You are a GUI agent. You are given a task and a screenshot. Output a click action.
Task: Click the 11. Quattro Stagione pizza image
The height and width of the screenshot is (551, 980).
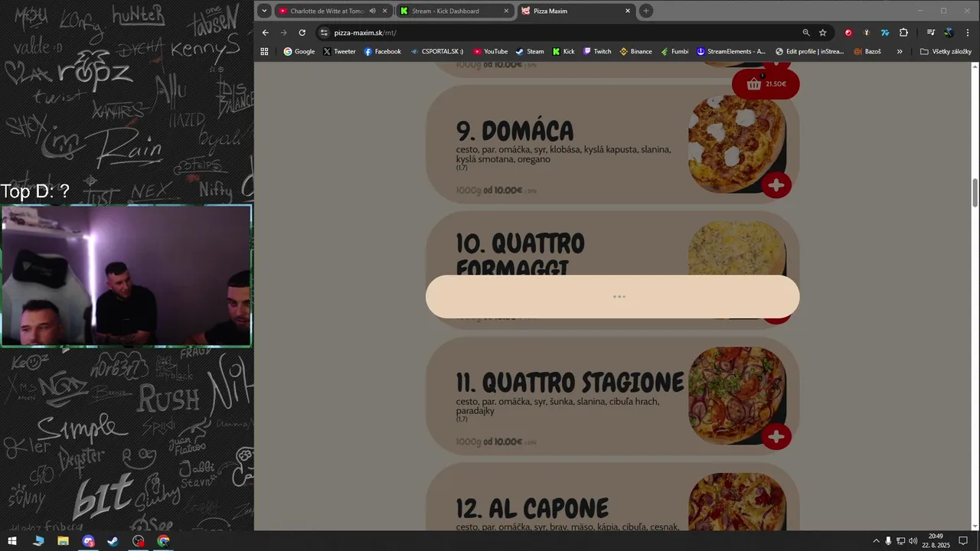point(737,396)
